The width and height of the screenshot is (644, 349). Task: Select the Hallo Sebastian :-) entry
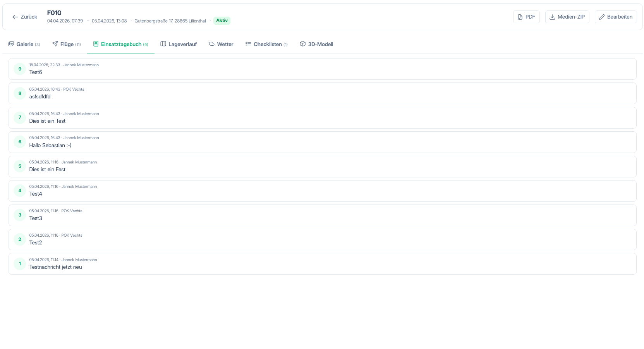tap(50, 146)
